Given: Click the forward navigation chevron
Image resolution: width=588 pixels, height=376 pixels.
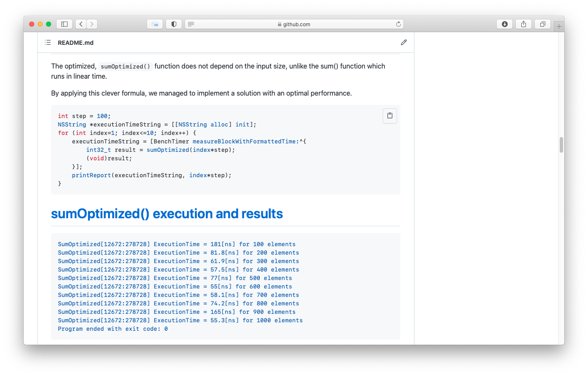Looking at the screenshot, I should point(92,24).
